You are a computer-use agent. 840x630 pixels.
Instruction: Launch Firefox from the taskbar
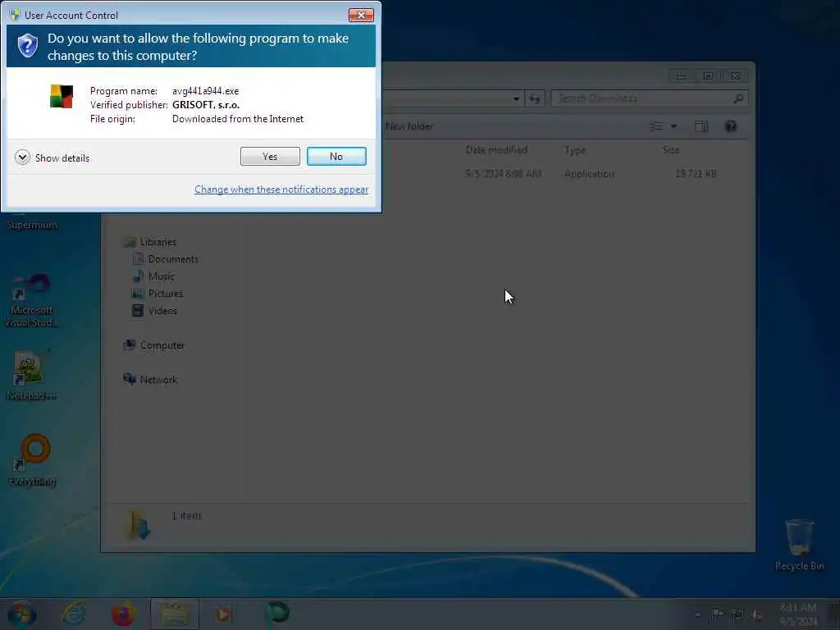point(123,614)
